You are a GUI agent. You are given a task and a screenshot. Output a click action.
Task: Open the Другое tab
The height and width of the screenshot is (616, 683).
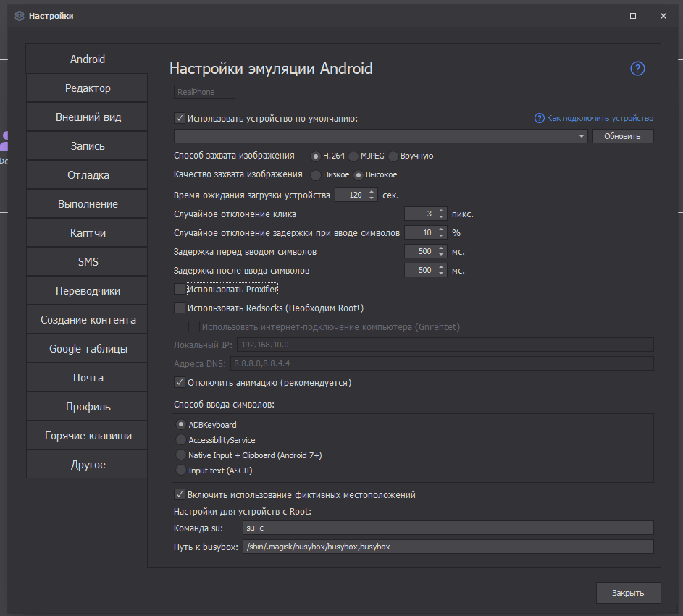(88, 465)
